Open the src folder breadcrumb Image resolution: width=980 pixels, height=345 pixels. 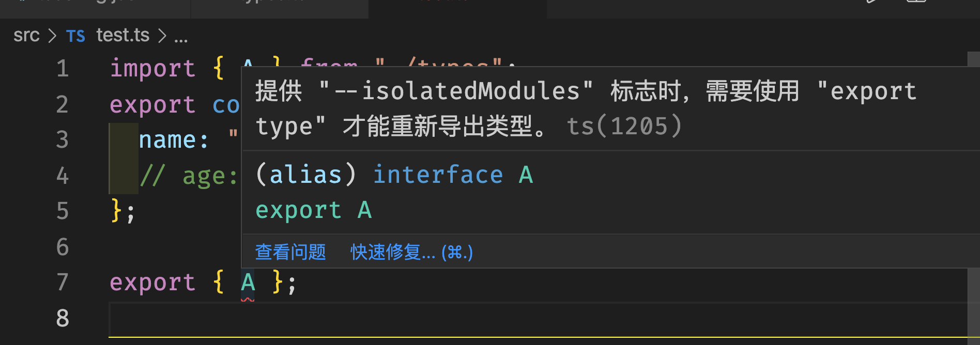click(26, 35)
